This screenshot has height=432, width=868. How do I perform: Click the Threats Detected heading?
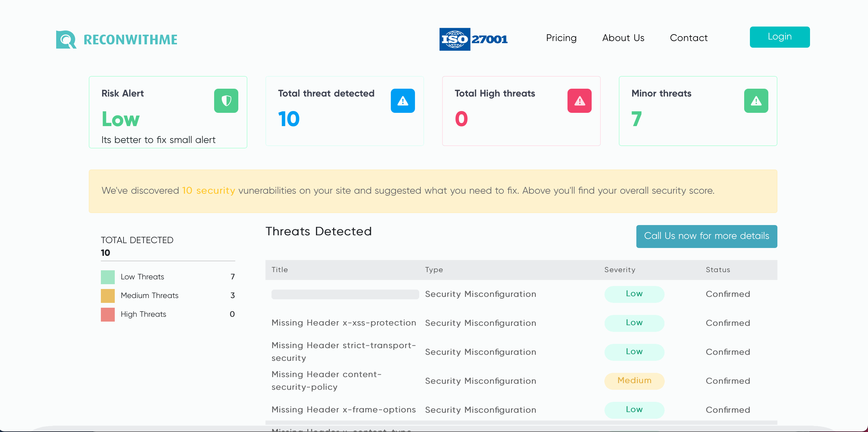pos(318,231)
